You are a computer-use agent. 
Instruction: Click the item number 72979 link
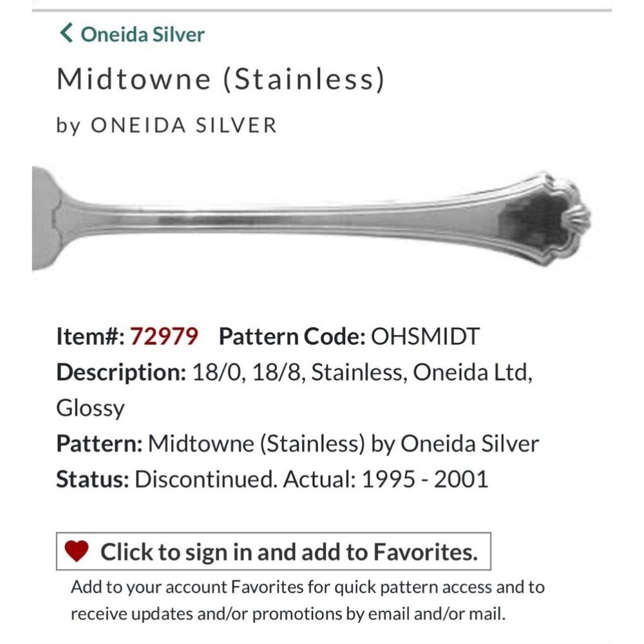click(x=164, y=336)
